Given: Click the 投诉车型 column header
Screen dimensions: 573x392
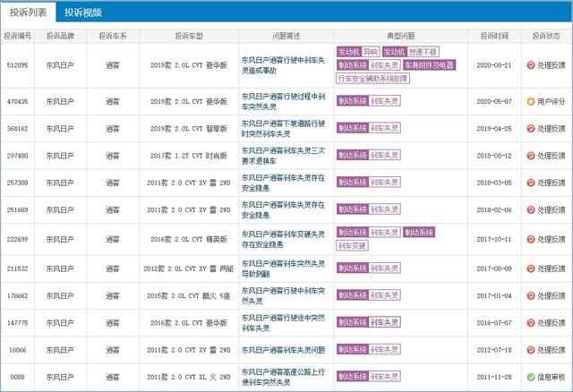Looking at the screenshot, I should click(189, 36).
